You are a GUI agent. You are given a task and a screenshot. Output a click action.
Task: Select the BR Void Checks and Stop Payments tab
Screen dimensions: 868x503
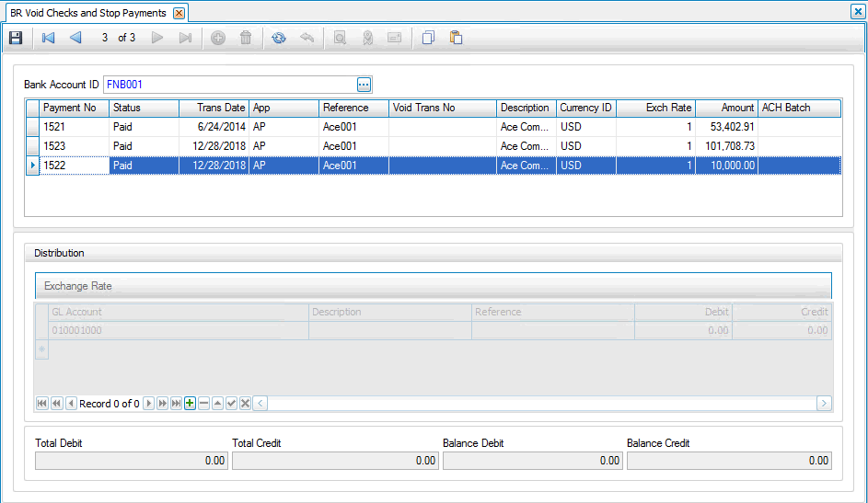[88, 13]
